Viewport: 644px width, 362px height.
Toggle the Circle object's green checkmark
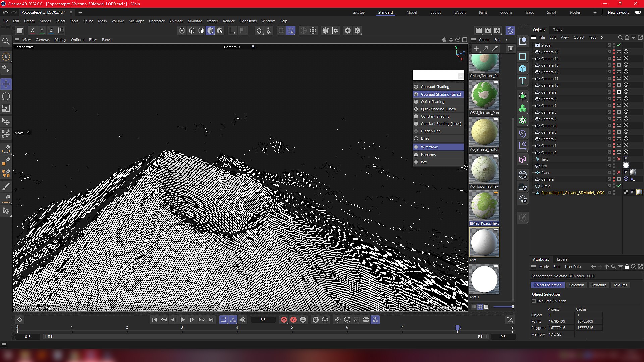click(619, 186)
